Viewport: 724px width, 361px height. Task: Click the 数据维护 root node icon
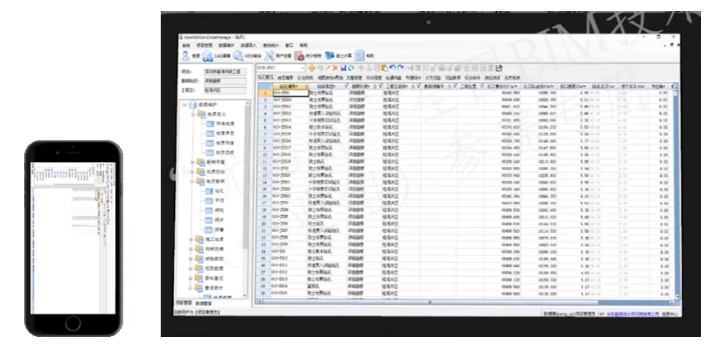tap(193, 105)
